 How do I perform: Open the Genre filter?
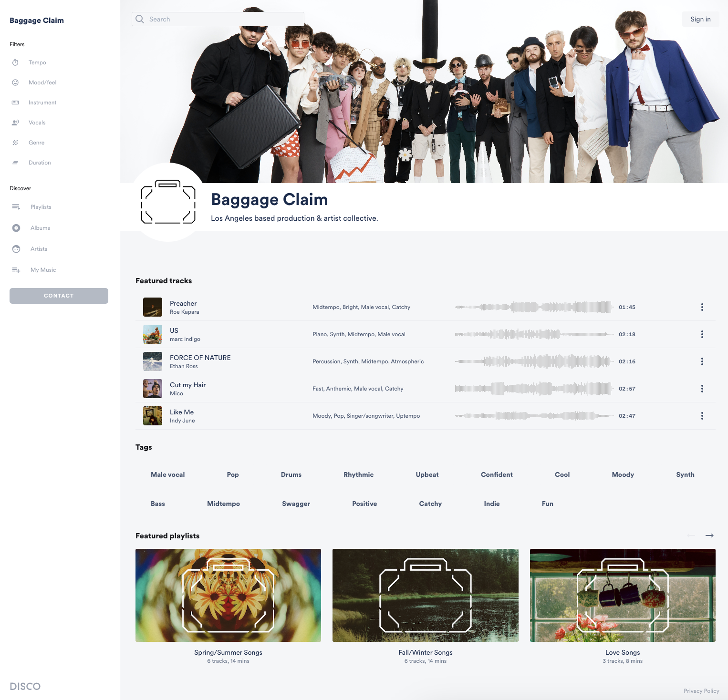[37, 143]
